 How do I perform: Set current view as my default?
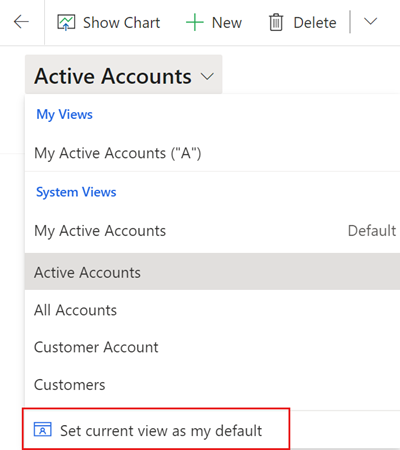point(156,430)
